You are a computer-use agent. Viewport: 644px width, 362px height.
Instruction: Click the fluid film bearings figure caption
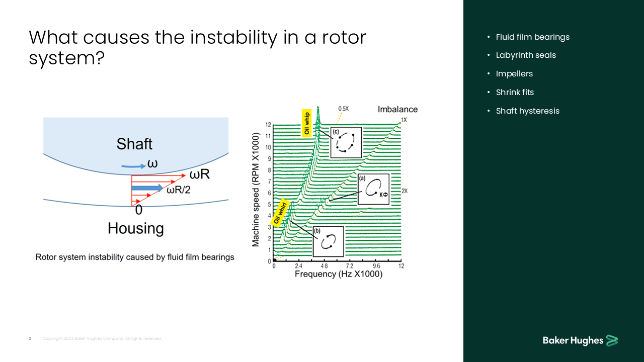coord(135,257)
